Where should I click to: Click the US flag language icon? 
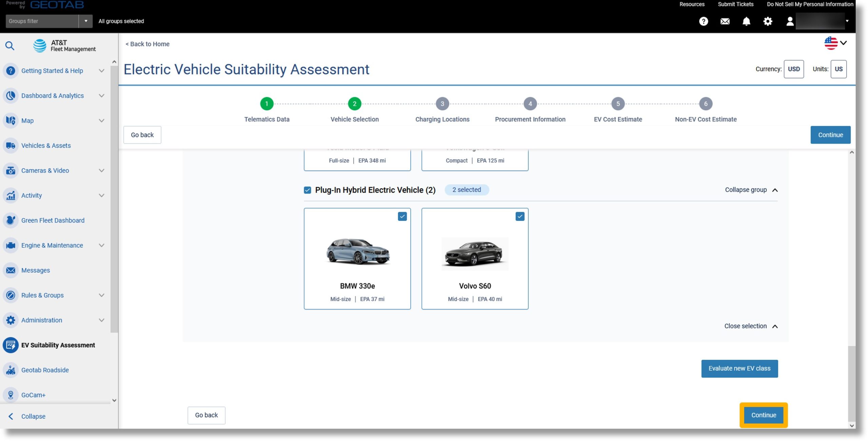pos(831,43)
